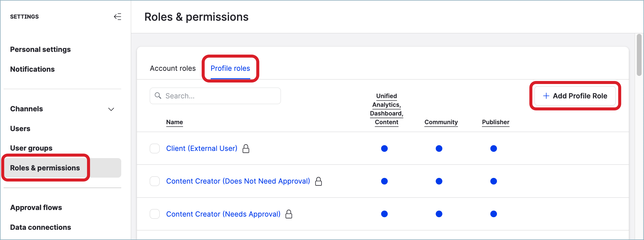Check the Client (External User) checkbox
Viewport: 644px width, 240px height.
coord(155,148)
